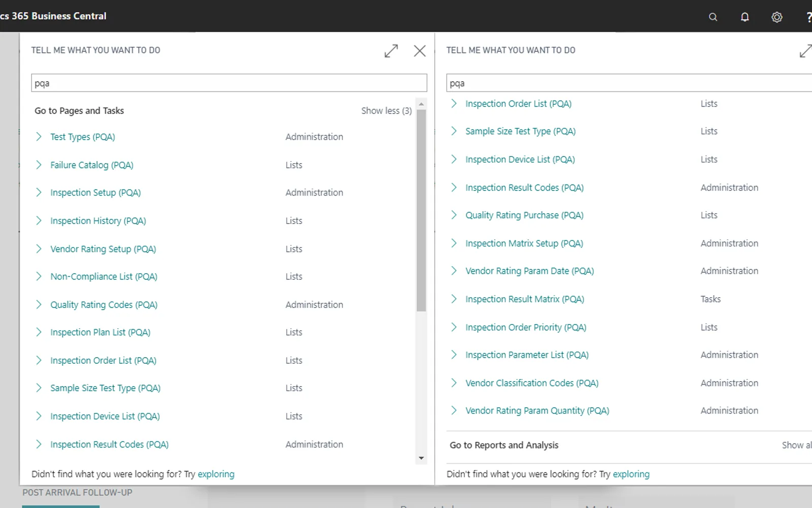The width and height of the screenshot is (812, 508).
Task: Open Inspection Setup (PQA)
Action: tap(95, 193)
